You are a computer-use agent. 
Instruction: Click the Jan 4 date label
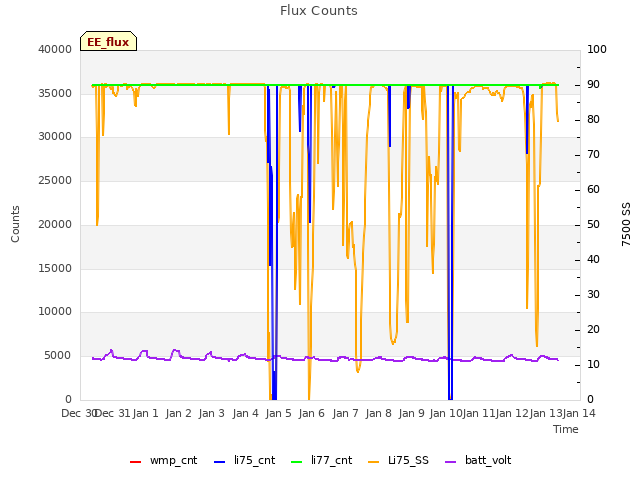click(245, 413)
